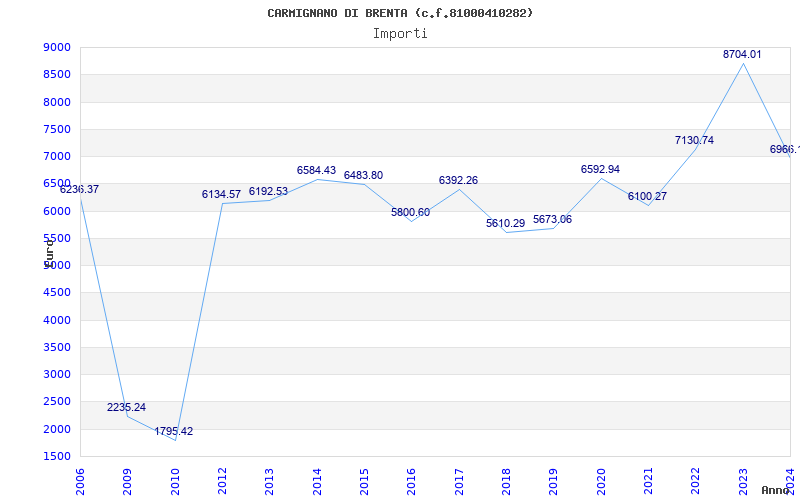Click x-axis year label 2018

coord(506,482)
